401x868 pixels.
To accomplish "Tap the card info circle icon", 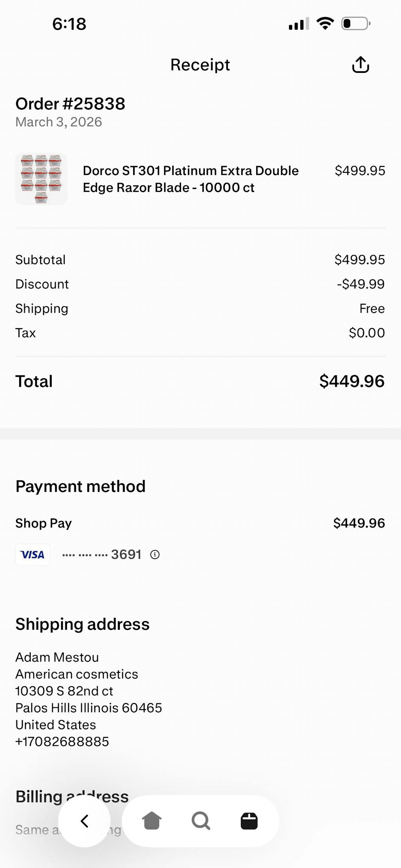I will [155, 555].
